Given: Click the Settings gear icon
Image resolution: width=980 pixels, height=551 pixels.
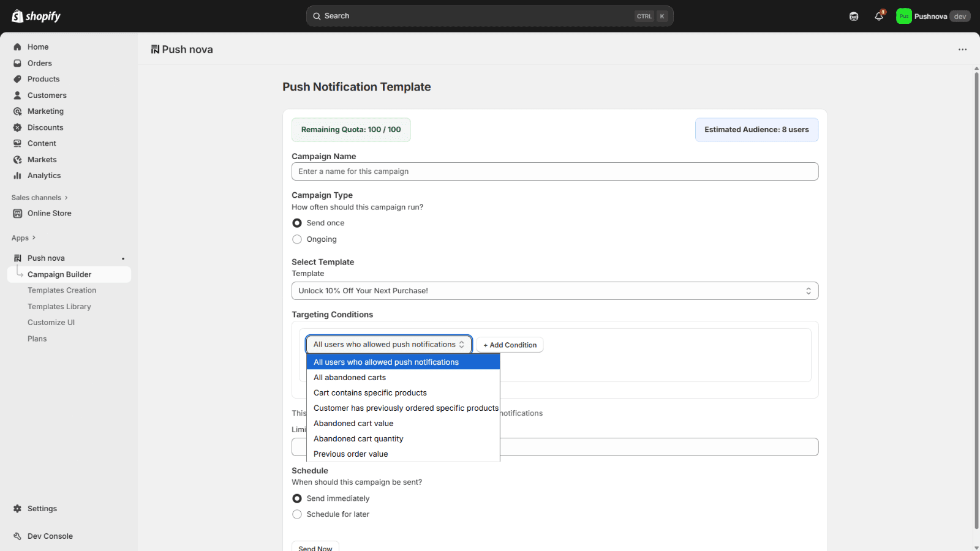Looking at the screenshot, I should 17,509.
